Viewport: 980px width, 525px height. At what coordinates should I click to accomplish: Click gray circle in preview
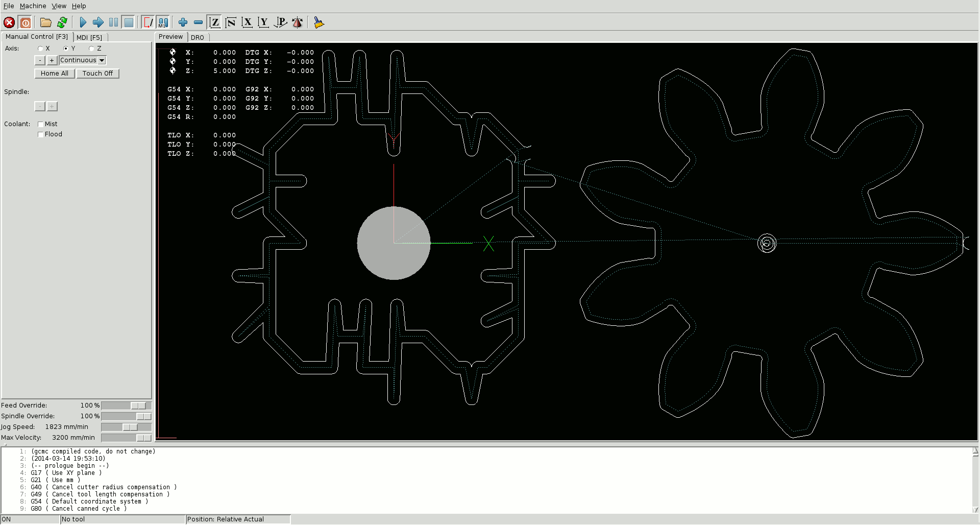point(394,243)
